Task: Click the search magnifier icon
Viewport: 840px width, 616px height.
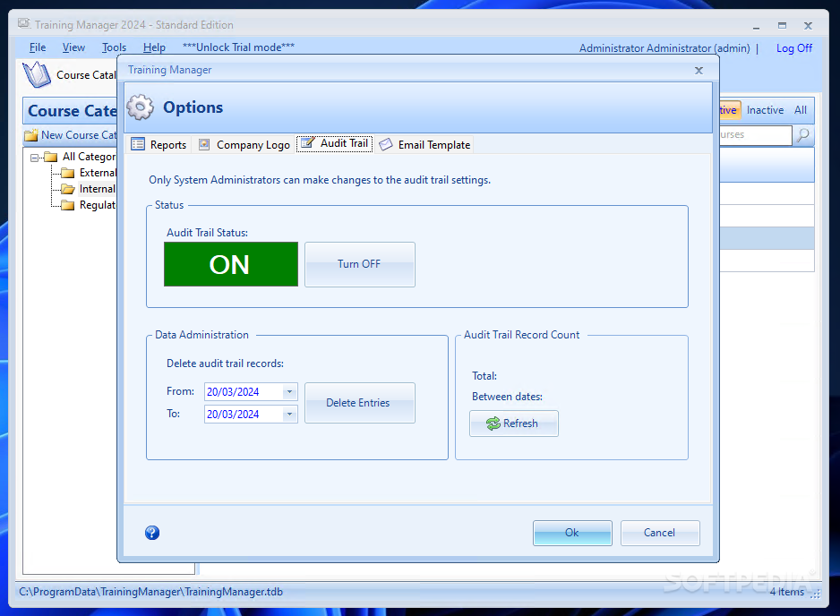Action: click(x=803, y=135)
